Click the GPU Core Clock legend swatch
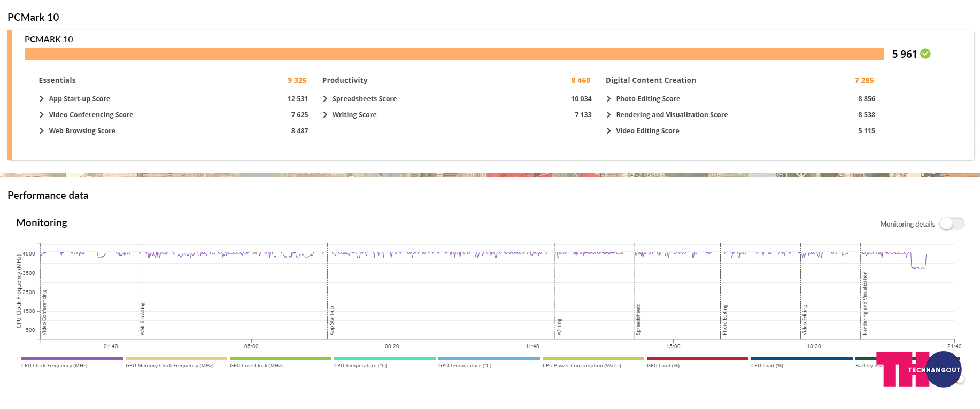This screenshot has width=980, height=409. point(281,358)
